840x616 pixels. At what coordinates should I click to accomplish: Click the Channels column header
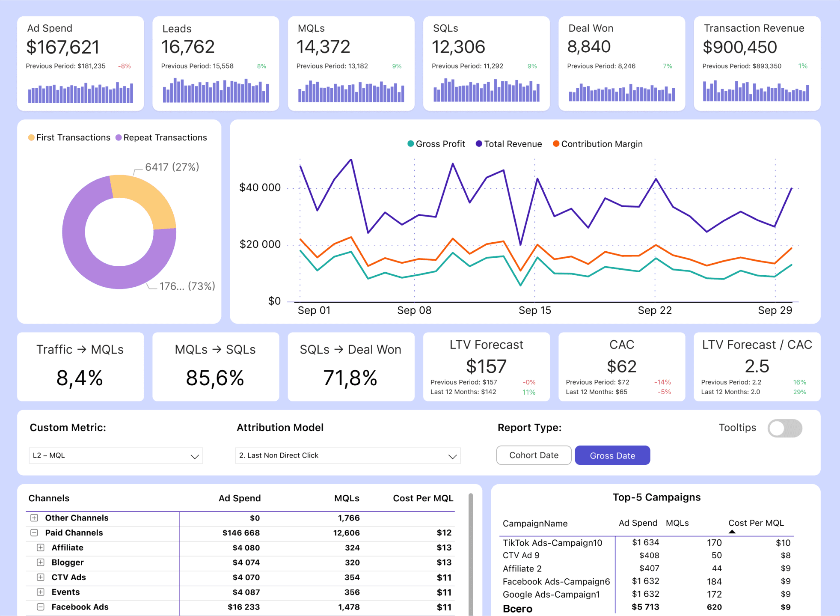pos(49,498)
